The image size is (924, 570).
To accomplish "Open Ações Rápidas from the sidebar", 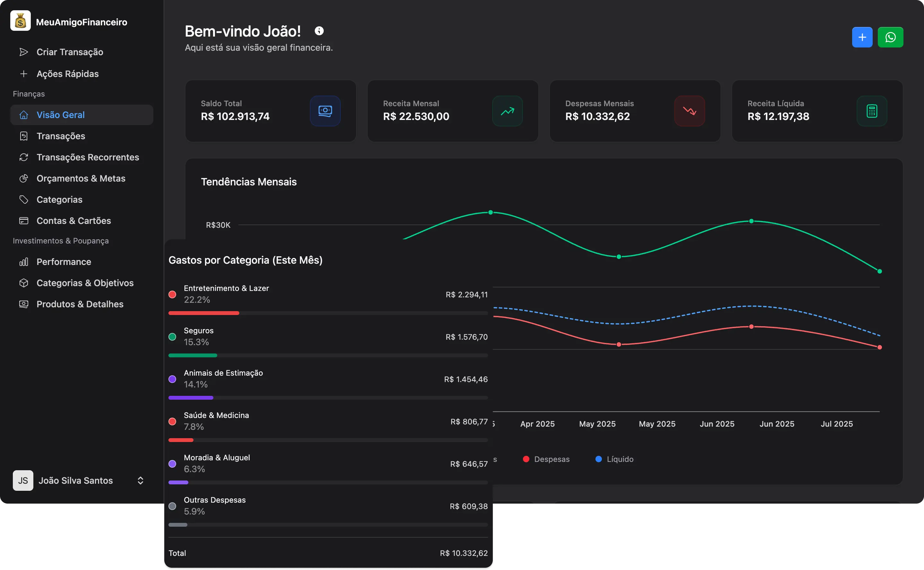I will point(67,74).
